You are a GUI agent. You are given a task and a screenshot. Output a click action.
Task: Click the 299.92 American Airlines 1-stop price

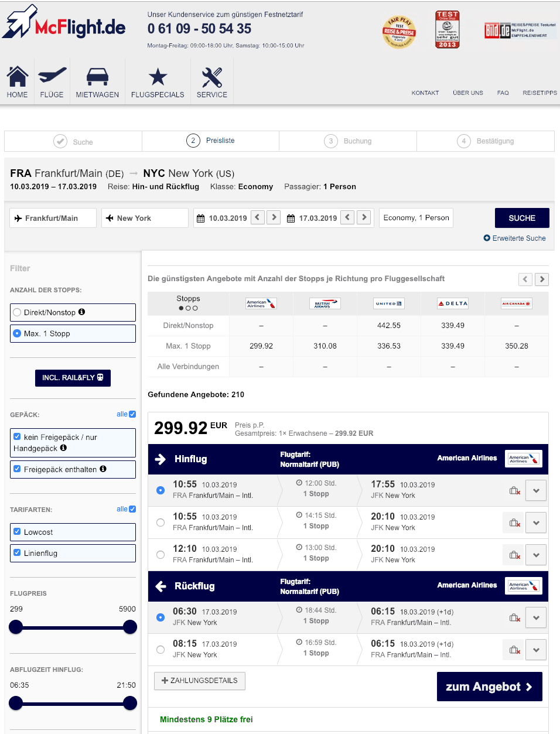(x=261, y=346)
